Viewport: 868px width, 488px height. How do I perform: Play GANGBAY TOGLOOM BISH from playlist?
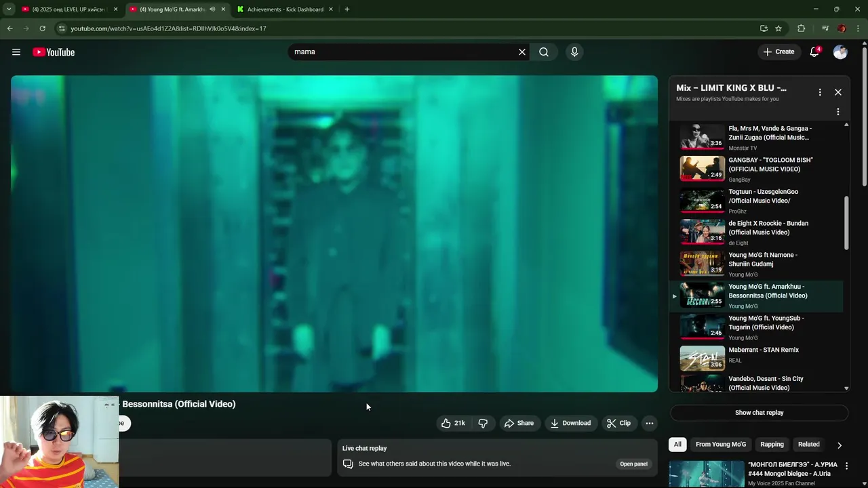[x=756, y=169]
